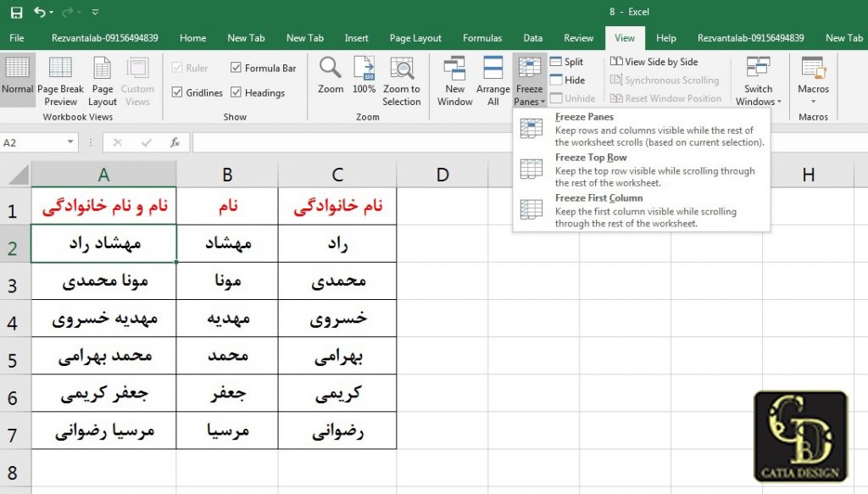Open the Insert tab

click(x=356, y=38)
